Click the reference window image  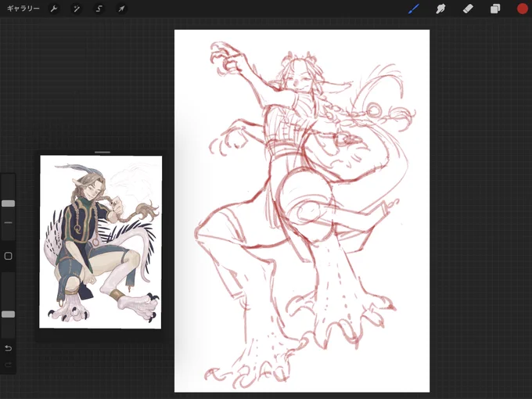(101, 242)
